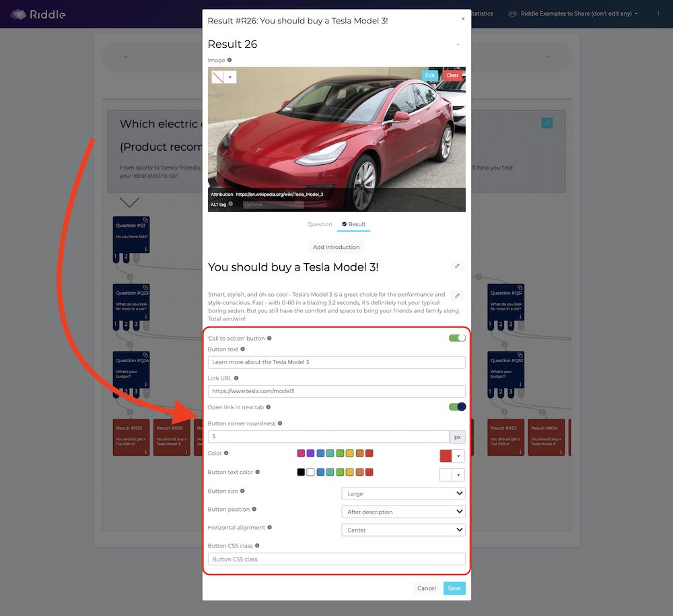This screenshot has height=616, width=673.
Task: Pick the purple swatch in the Color row
Action: (311, 453)
